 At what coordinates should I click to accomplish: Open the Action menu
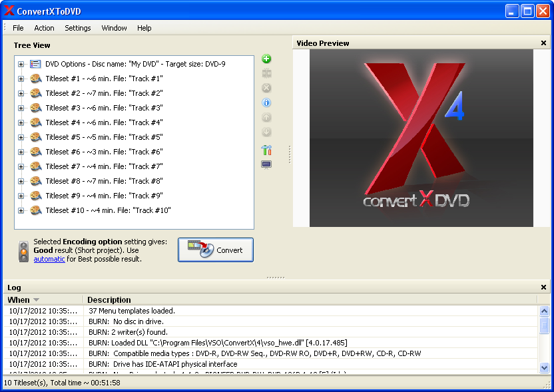[x=44, y=28]
